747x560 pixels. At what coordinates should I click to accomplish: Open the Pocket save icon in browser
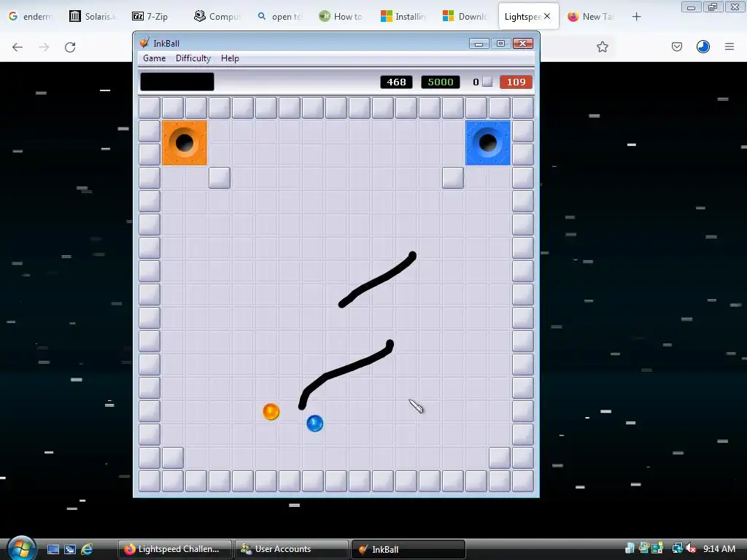click(676, 47)
